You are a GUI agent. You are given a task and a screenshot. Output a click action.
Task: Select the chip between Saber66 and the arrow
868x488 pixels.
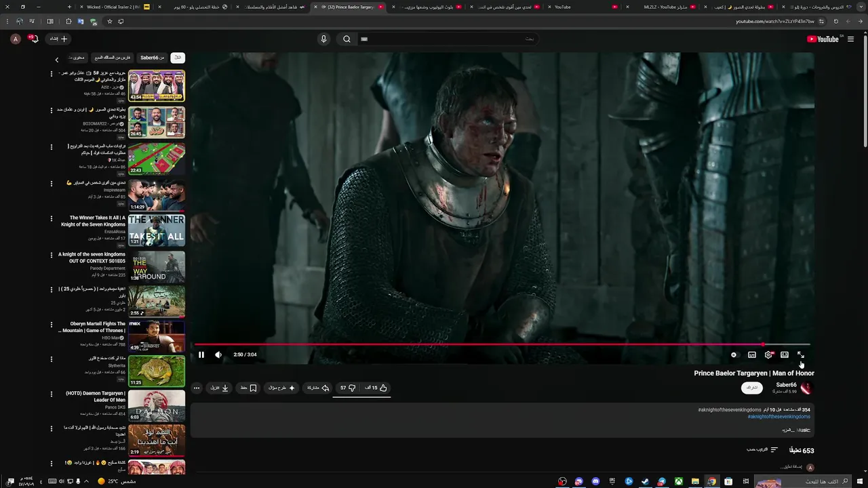coord(113,58)
